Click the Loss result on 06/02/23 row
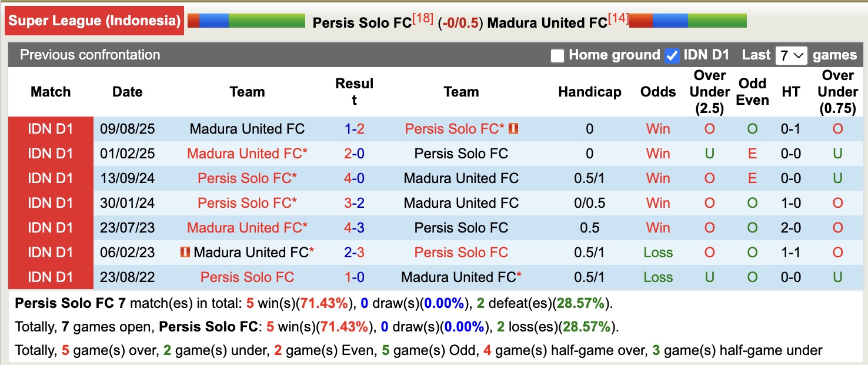 click(657, 252)
